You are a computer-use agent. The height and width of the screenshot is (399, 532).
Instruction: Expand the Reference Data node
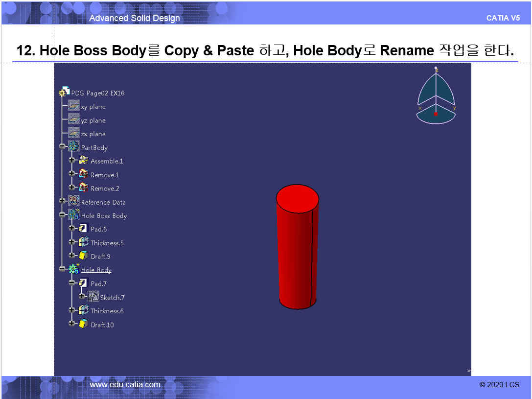click(62, 201)
